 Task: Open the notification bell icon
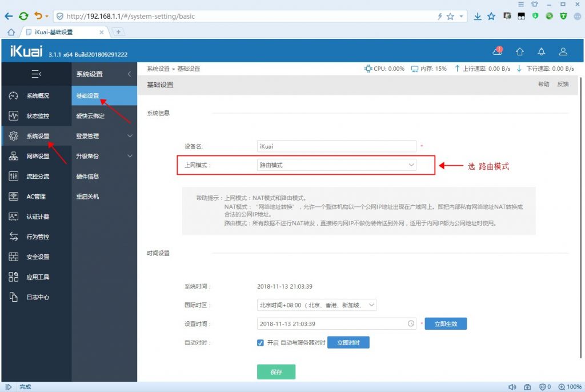coord(542,51)
